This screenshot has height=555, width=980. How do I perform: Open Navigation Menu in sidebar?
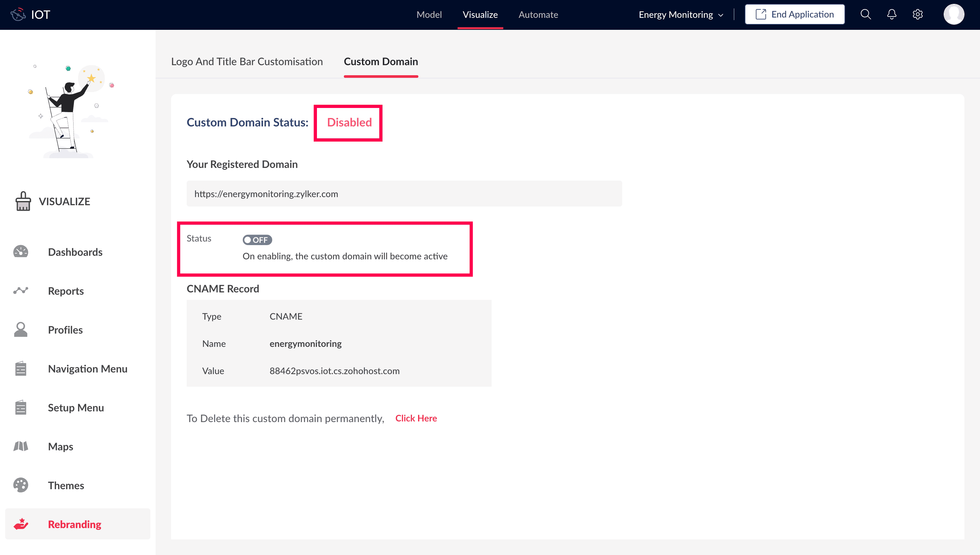point(87,369)
